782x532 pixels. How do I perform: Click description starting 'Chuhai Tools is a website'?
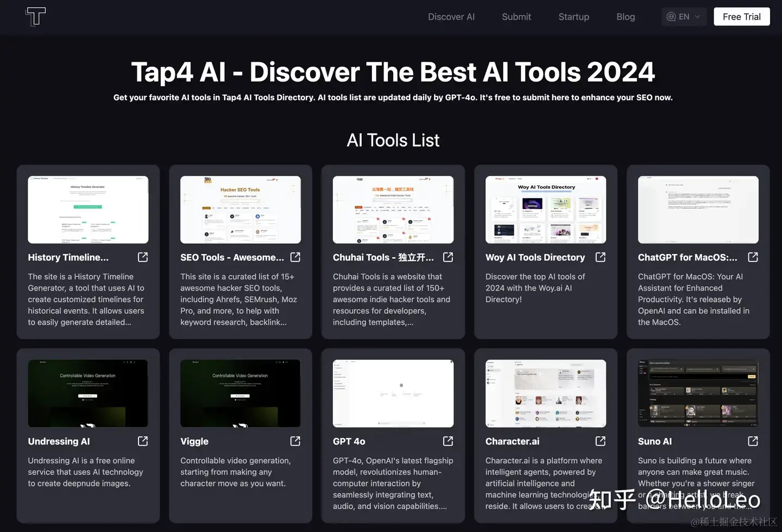click(x=392, y=299)
